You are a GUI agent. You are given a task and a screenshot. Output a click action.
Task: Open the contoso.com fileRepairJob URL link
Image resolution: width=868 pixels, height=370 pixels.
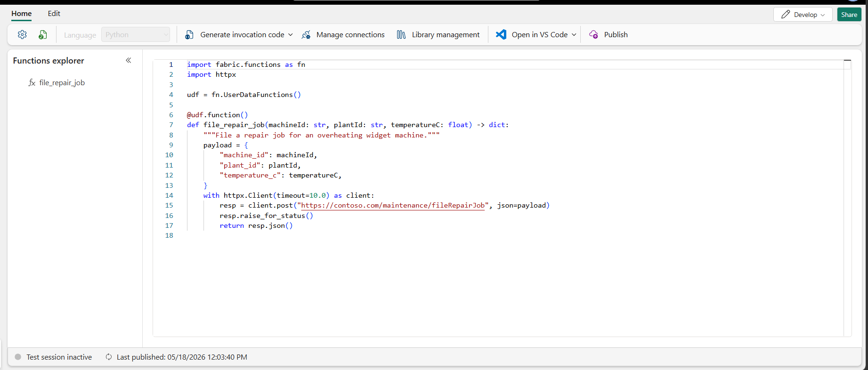(393, 205)
